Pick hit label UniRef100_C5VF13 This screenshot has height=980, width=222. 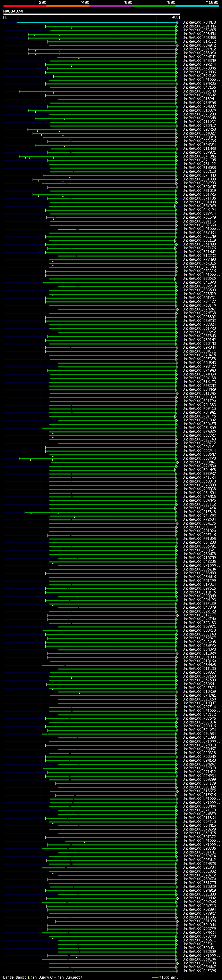[x=199, y=906]
